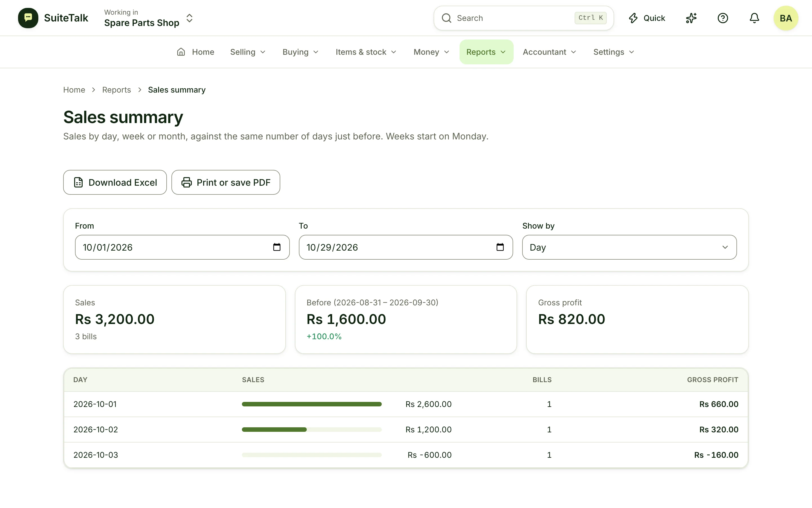Screen dimensions: 812x508
Task: Click the spreadsheet icon on Download Excel
Action: (x=78, y=182)
